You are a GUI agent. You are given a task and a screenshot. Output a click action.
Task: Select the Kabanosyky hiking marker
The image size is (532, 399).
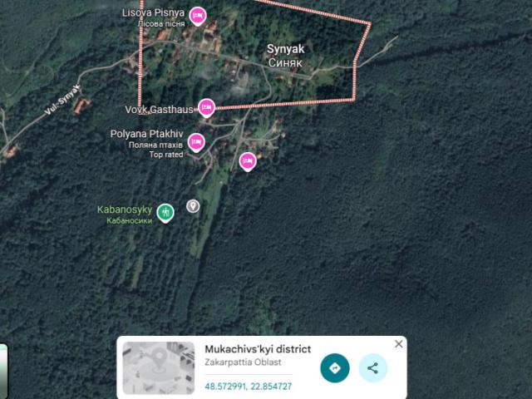click(x=165, y=213)
